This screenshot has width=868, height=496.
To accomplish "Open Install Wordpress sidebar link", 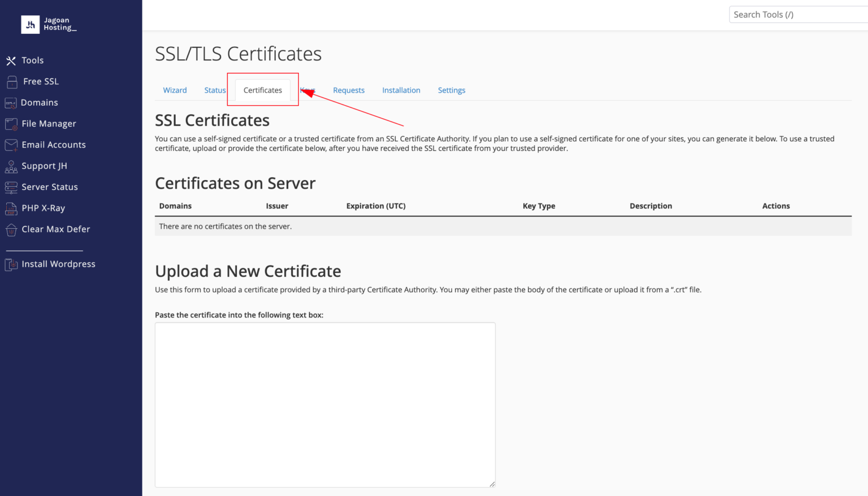I will coord(58,264).
